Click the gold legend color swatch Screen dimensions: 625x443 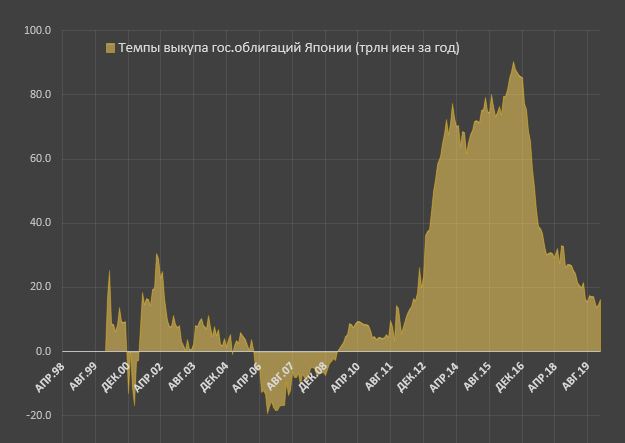pos(110,47)
